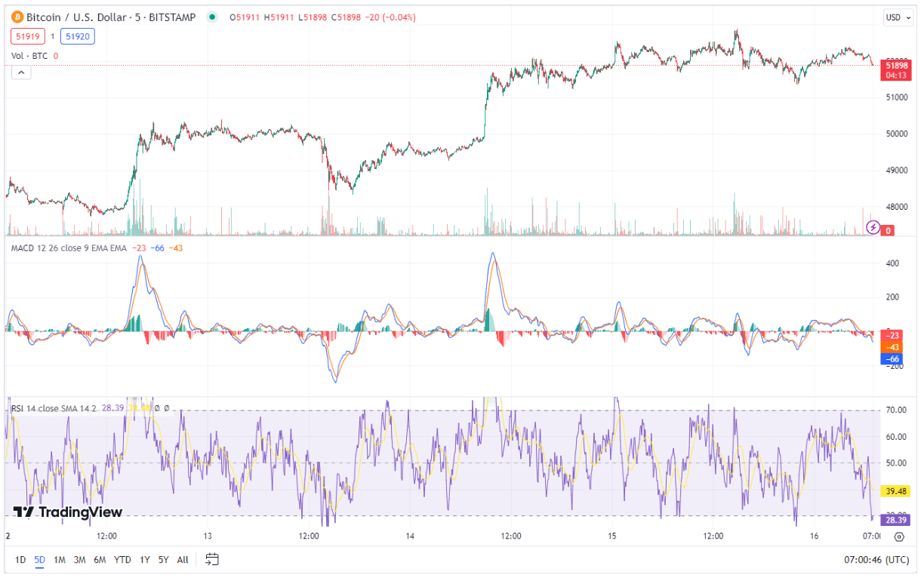
Task: Click the Bitcoin currency logo icon
Action: point(17,17)
